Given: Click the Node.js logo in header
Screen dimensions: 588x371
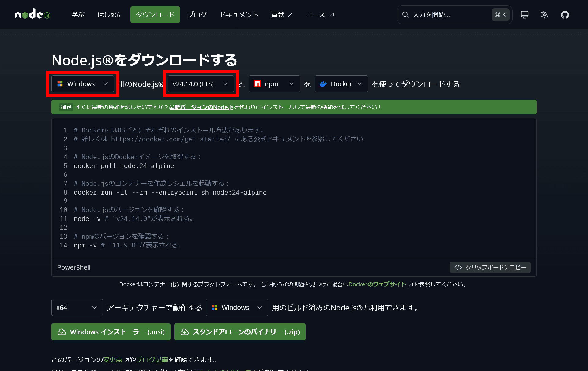Looking at the screenshot, I should point(32,14).
